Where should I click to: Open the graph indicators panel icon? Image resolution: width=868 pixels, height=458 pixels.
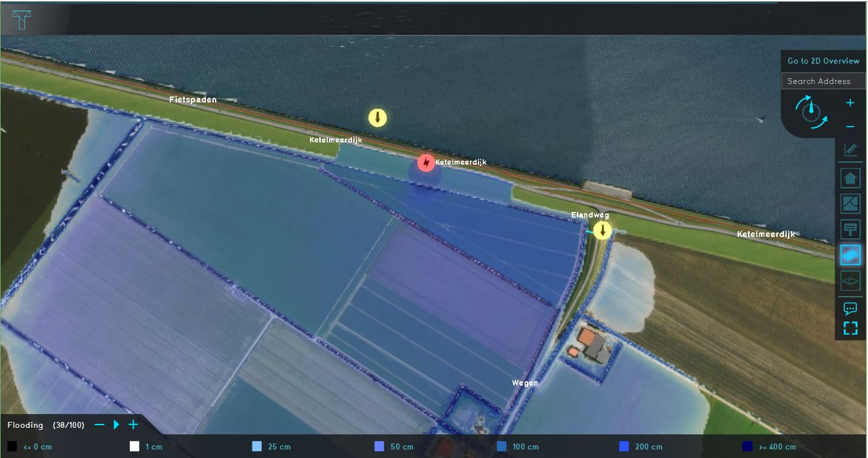[850, 203]
